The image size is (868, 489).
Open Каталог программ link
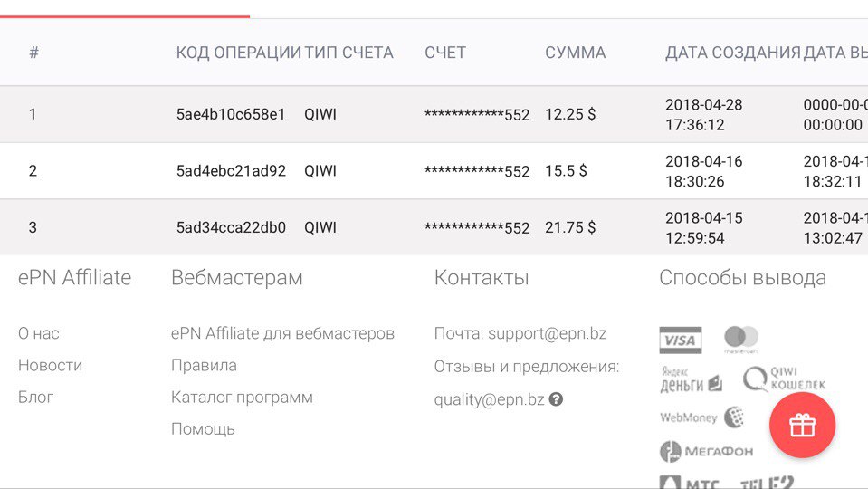[242, 397]
